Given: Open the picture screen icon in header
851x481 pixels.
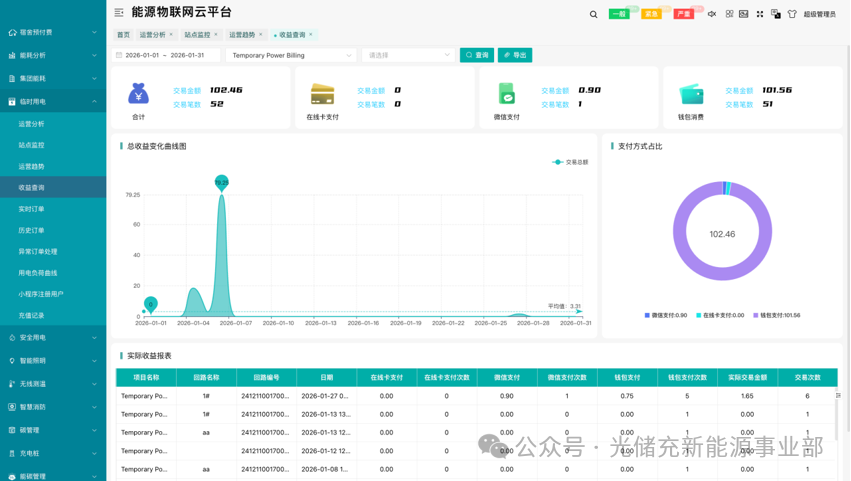Looking at the screenshot, I should coord(744,14).
